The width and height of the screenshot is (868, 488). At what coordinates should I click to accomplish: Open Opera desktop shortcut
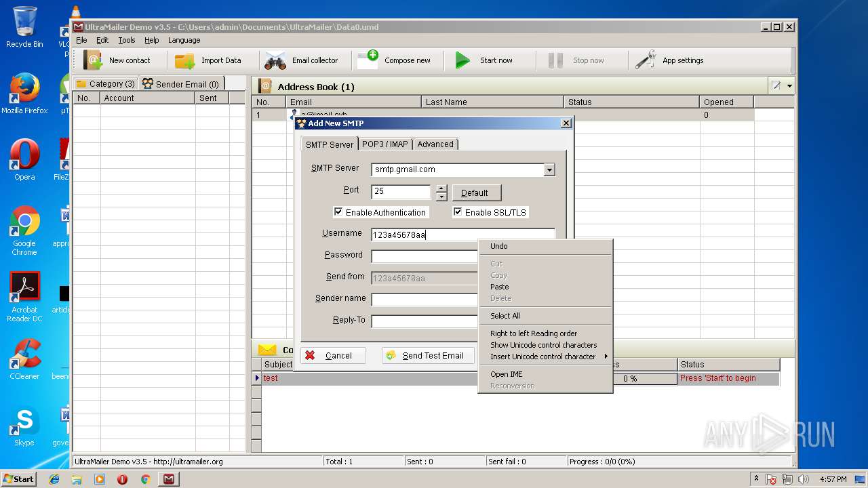(24, 159)
